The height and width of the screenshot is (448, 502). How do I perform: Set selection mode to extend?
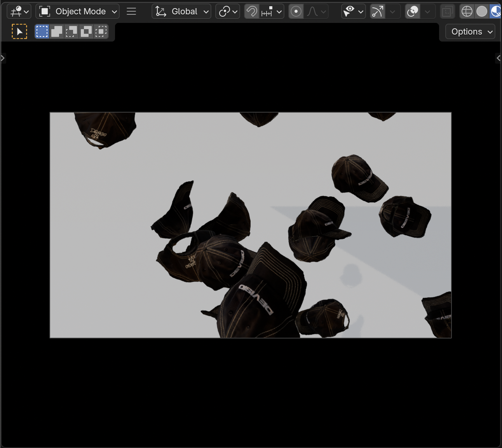pos(57,31)
